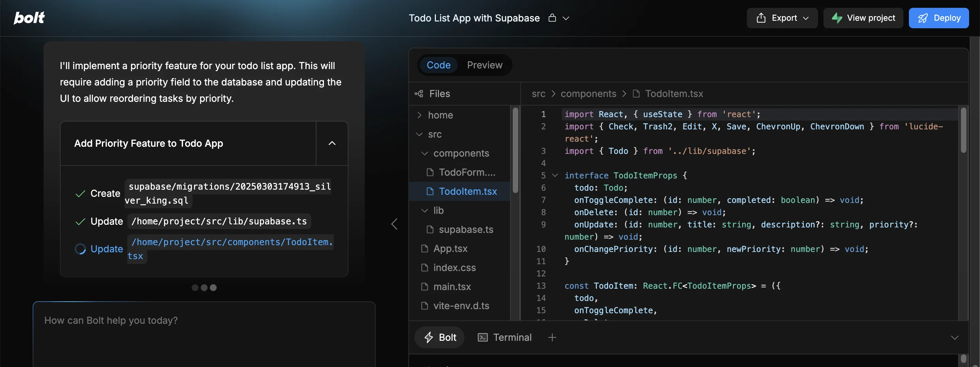Click the terminal icon beside Terminal label
The height and width of the screenshot is (367, 980).
point(483,337)
